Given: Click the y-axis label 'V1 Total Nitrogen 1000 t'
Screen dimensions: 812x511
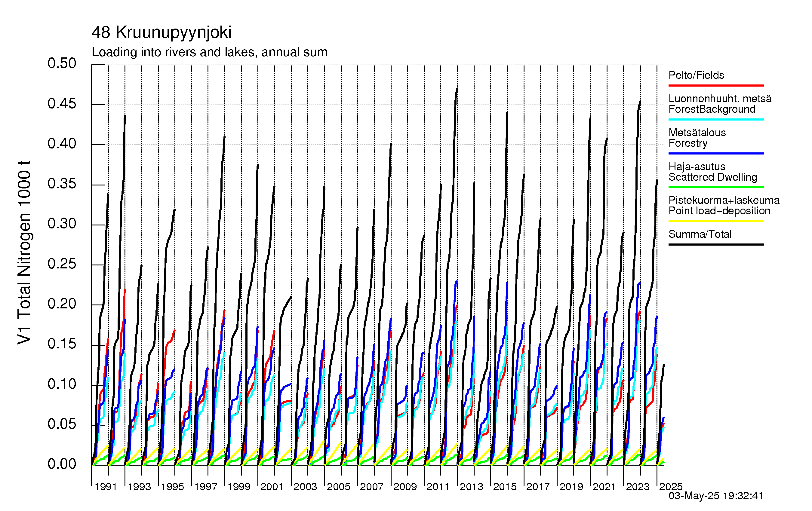Looking at the screenshot, I should (24, 252).
